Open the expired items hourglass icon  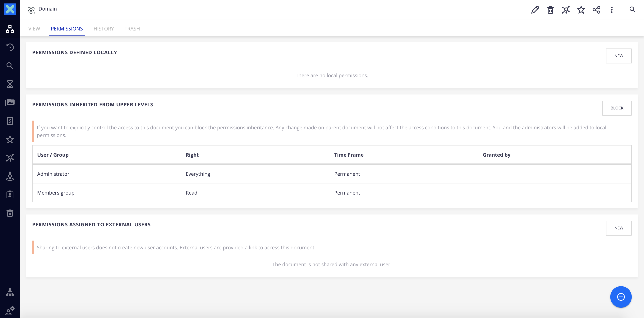pos(10,84)
